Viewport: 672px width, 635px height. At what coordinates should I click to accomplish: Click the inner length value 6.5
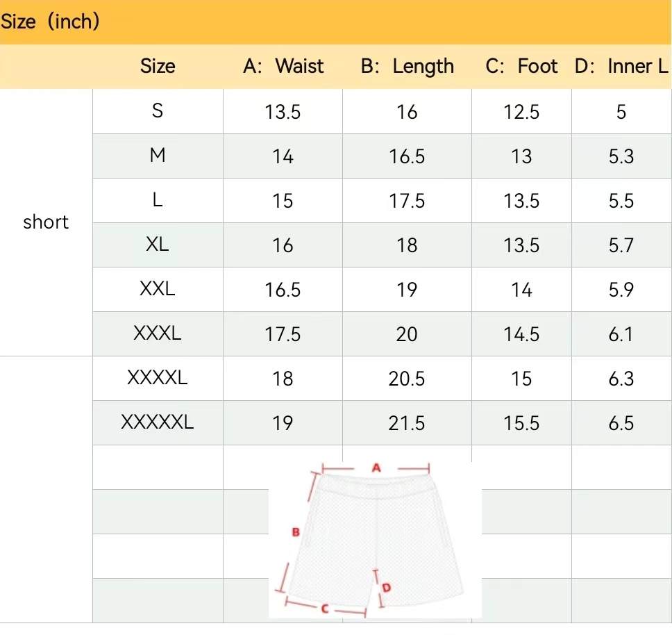point(621,423)
